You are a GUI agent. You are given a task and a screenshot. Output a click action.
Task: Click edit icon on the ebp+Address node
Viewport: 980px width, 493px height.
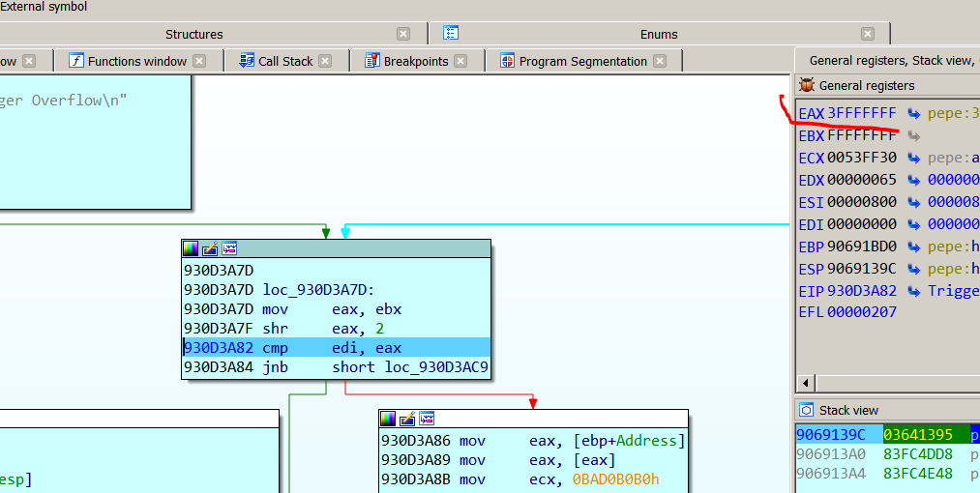(407, 419)
